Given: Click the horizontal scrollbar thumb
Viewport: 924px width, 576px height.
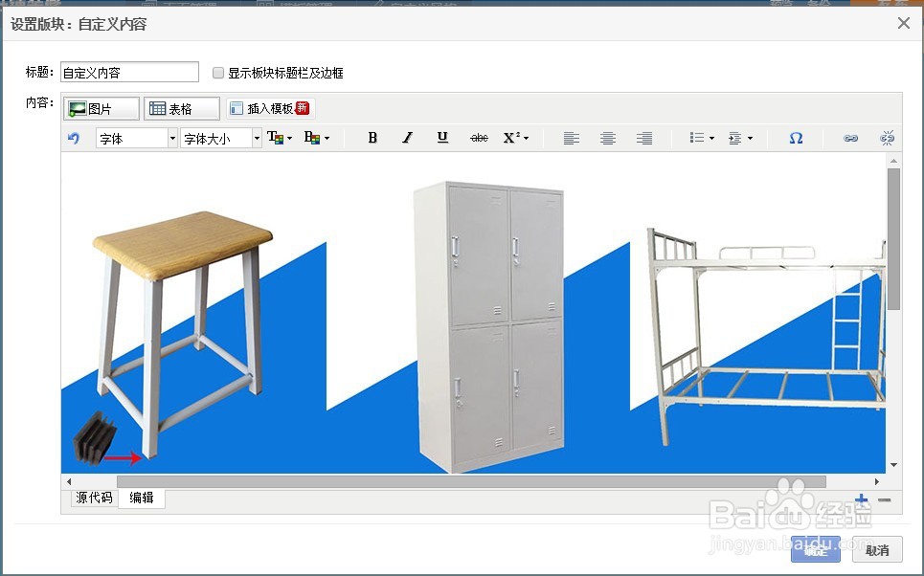Looking at the screenshot, I should [x=471, y=482].
